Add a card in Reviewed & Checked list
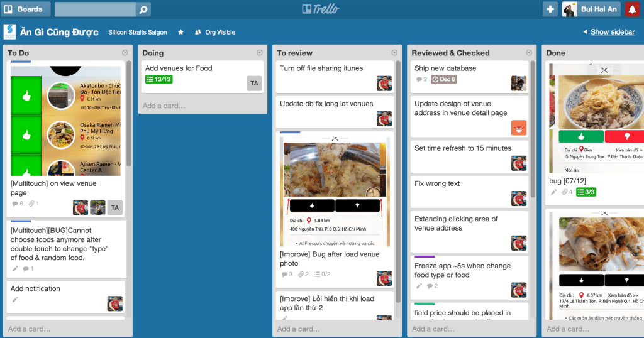 tap(433, 329)
